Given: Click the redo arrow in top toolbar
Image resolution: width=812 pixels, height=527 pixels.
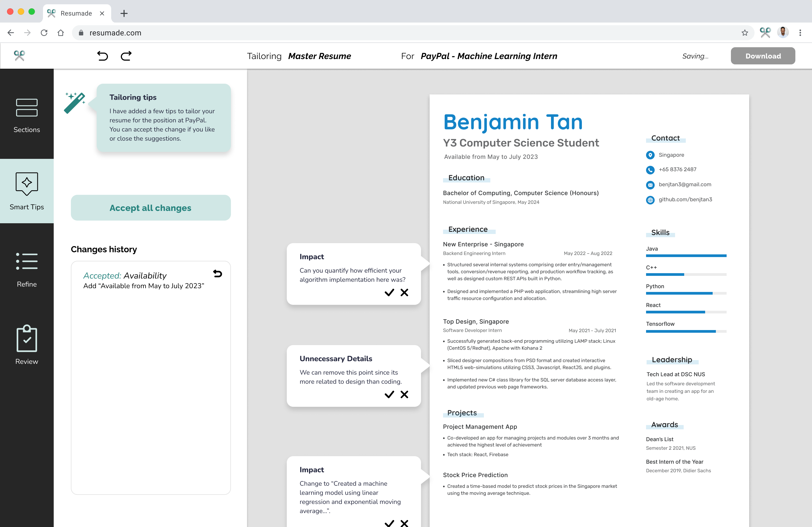Looking at the screenshot, I should [x=126, y=56].
